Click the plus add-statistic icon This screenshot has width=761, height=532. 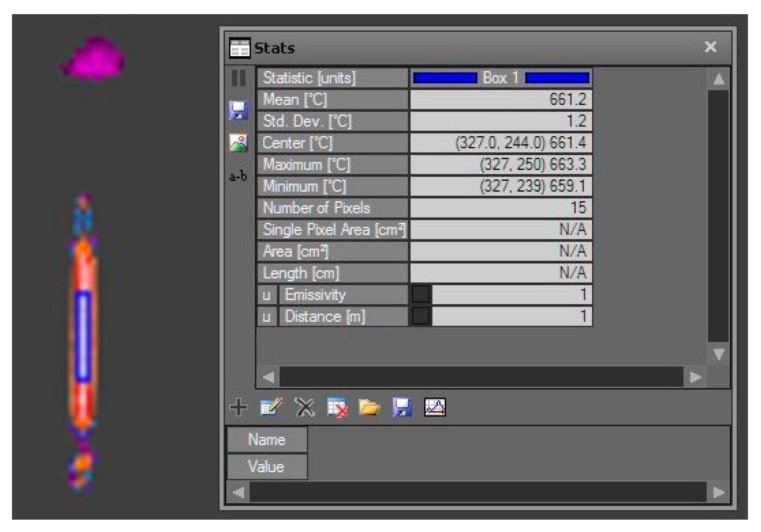click(239, 407)
